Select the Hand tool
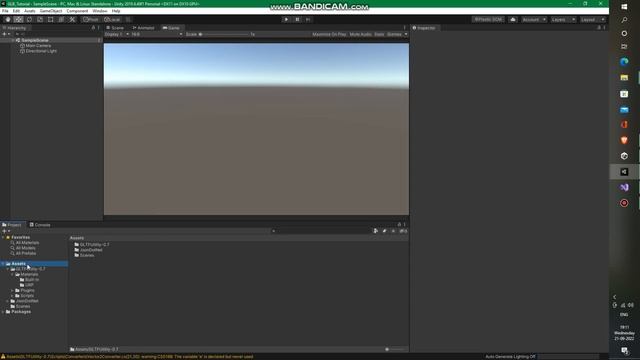 pyautogui.click(x=8, y=19)
